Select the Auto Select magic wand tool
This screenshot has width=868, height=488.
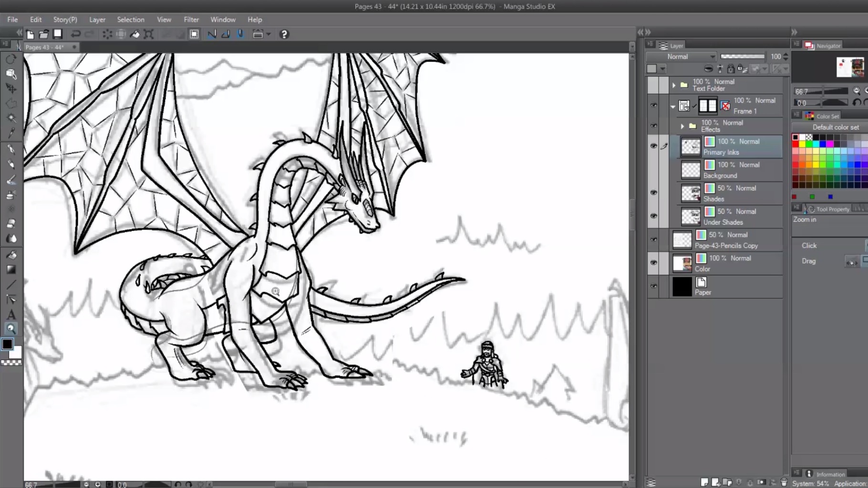[x=11, y=118]
